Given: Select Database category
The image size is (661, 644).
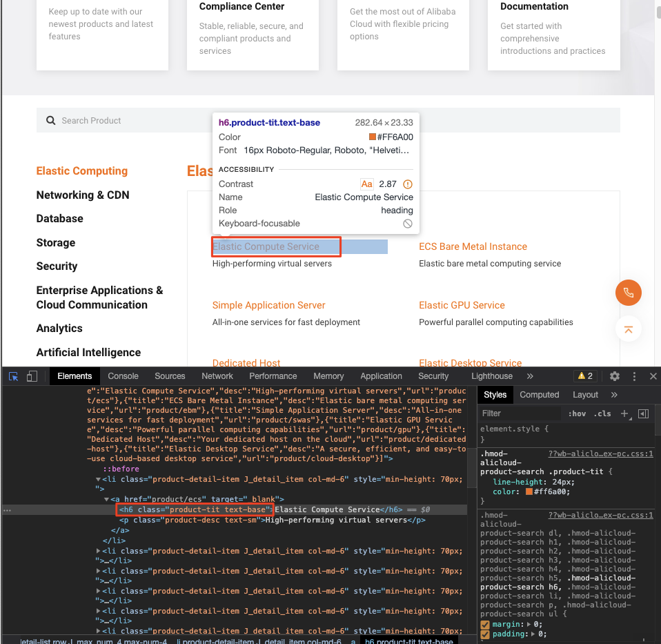Looking at the screenshot, I should pyautogui.click(x=59, y=218).
